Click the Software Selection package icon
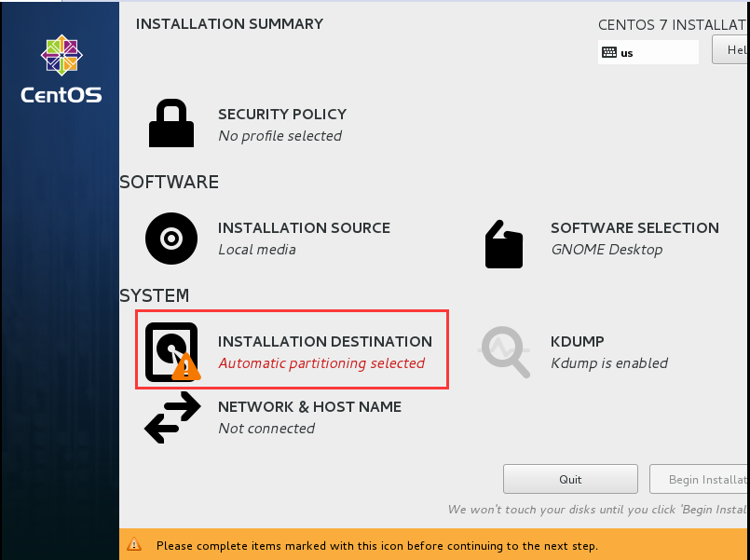Screen dimensions: 750x560 (504, 244)
